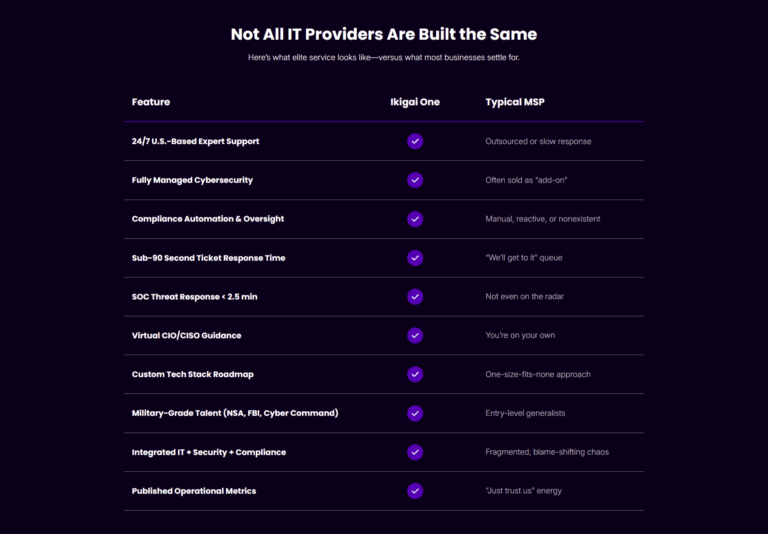
Task: Click checkmark for Custom Tech Stack Roadmap
Action: (415, 374)
